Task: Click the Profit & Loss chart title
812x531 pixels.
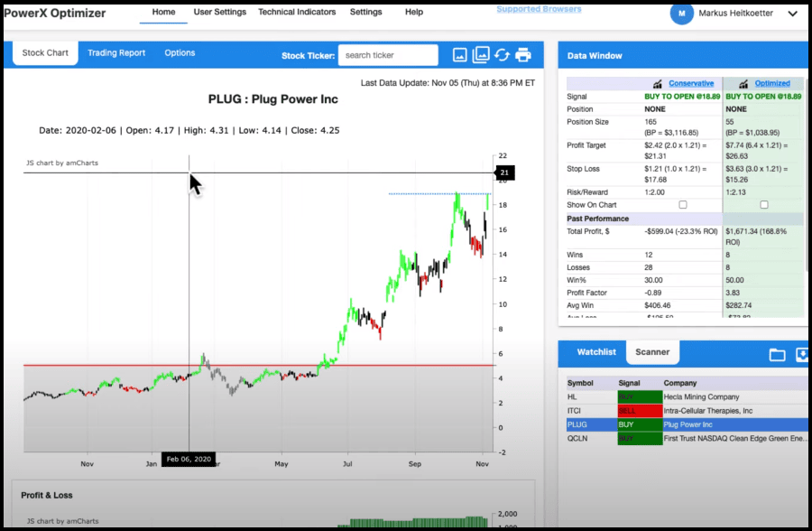Action: click(47, 495)
